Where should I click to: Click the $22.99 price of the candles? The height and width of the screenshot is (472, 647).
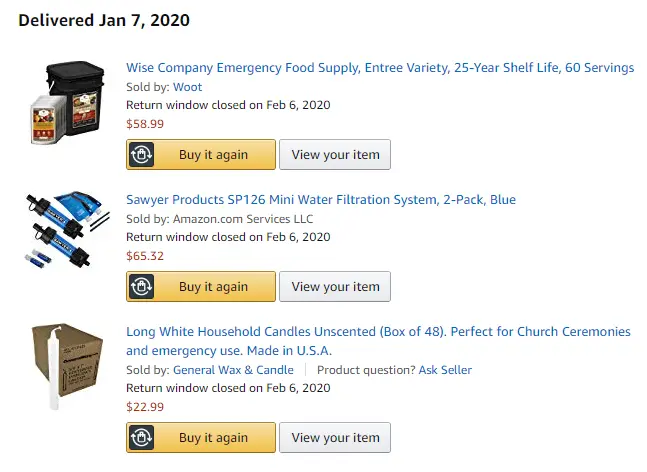pyautogui.click(x=145, y=407)
